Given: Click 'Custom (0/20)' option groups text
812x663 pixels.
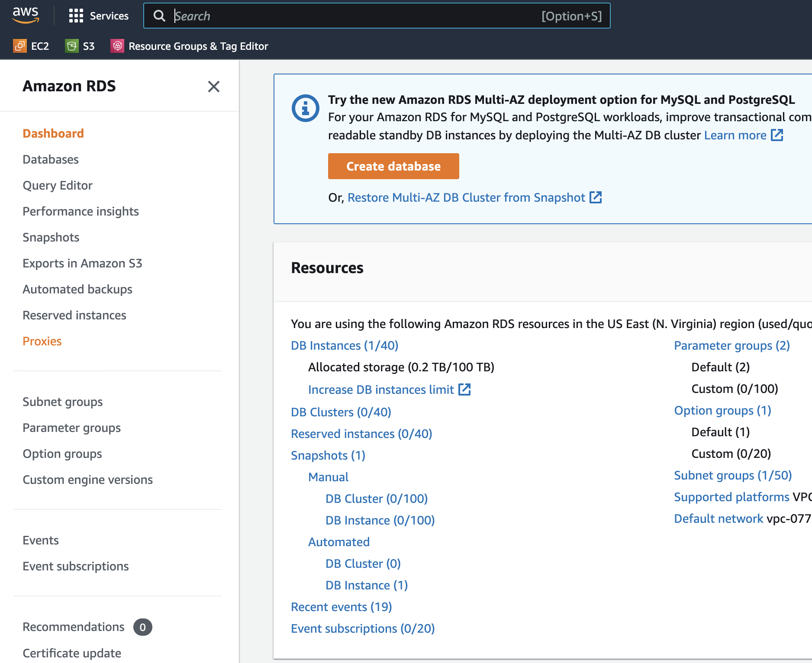Looking at the screenshot, I should tap(731, 454).
